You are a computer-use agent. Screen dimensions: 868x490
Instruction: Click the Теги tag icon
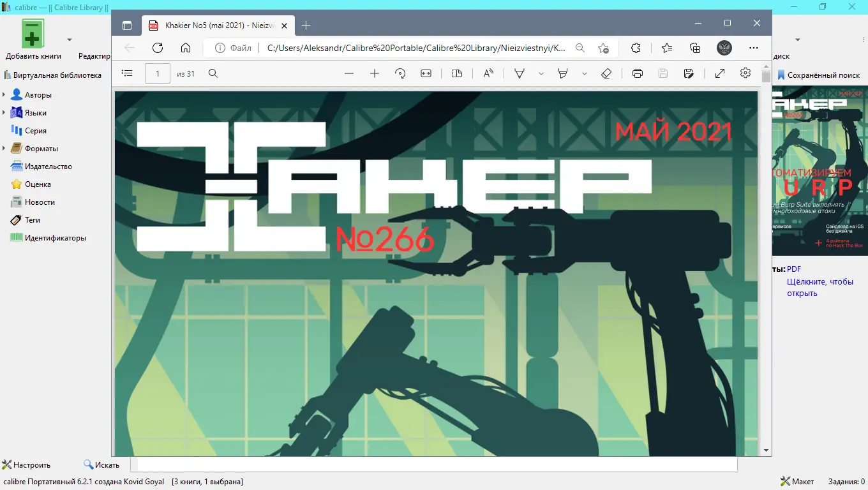(17, 220)
